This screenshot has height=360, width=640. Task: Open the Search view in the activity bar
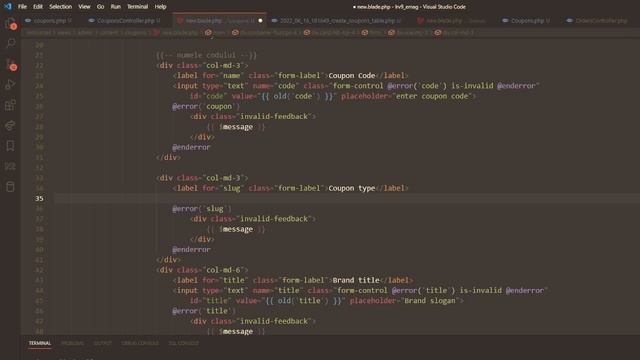click(10, 43)
